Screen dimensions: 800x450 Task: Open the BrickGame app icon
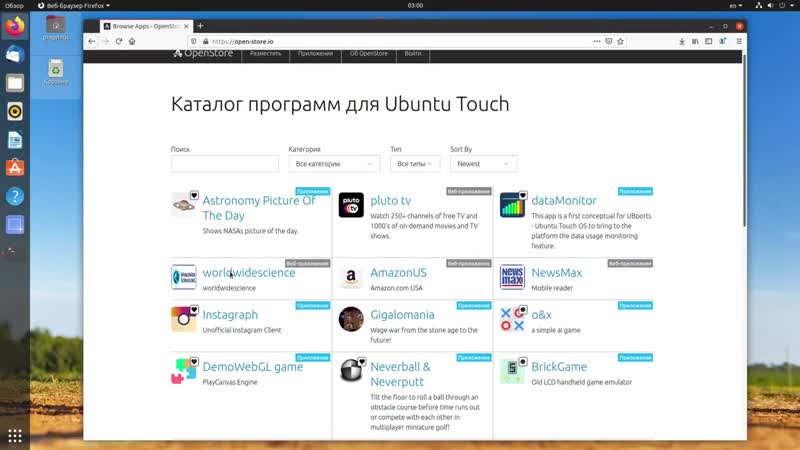click(x=512, y=371)
